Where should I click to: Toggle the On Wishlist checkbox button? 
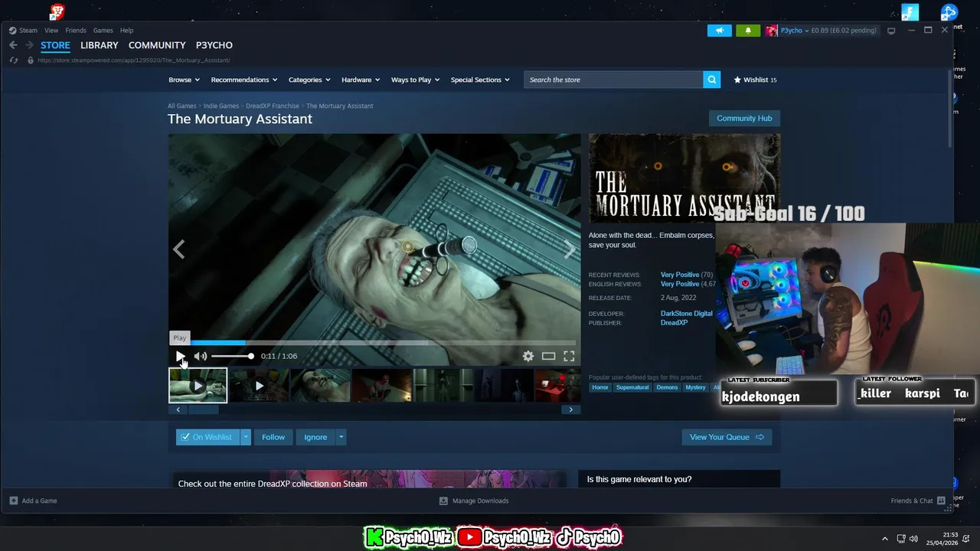(x=207, y=437)
